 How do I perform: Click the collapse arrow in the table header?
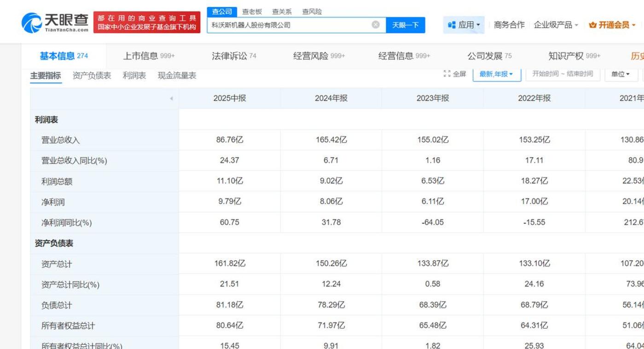coord(171,99)
